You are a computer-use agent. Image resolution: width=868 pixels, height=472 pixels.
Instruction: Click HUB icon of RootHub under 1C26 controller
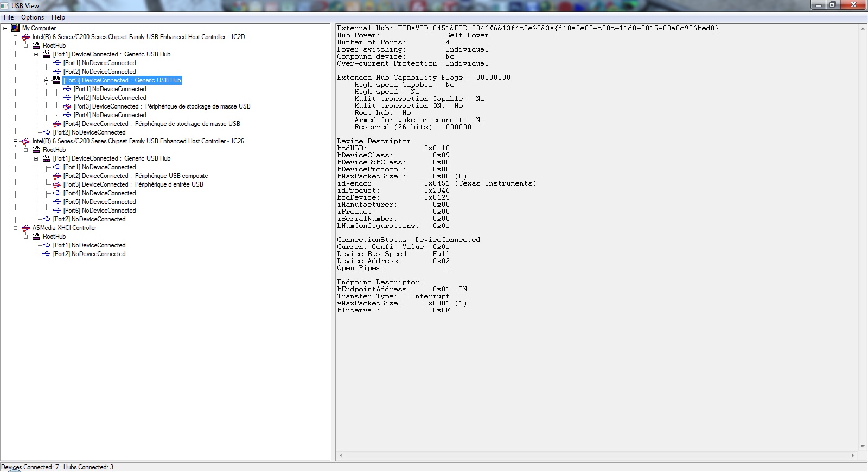click(x=36, y=150)
